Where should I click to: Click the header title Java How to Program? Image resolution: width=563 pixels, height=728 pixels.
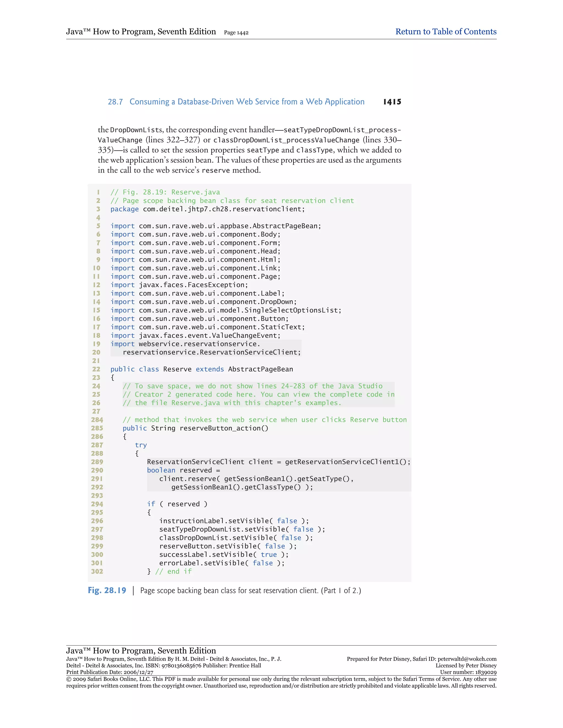pyautogui.click(x=141, y=32)
